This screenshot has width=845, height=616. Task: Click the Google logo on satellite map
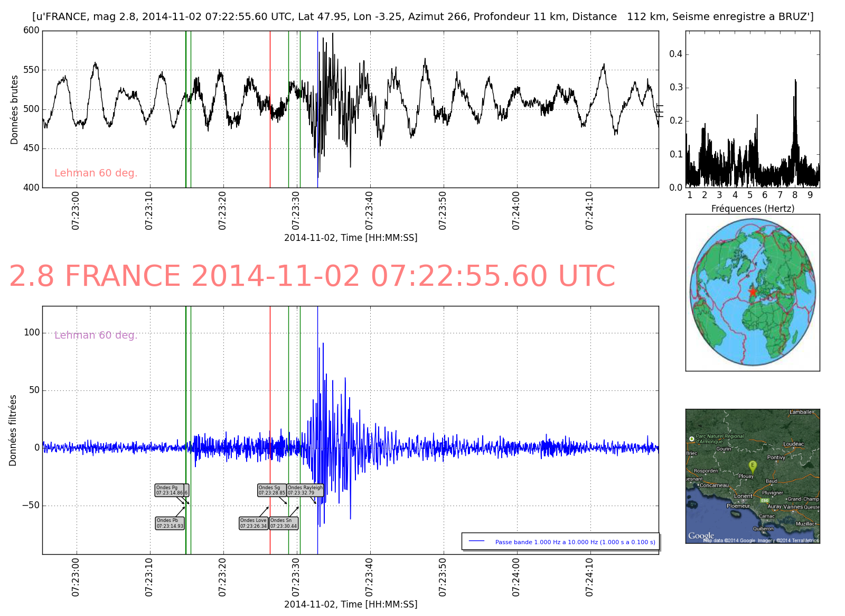(x=701, y=536)
